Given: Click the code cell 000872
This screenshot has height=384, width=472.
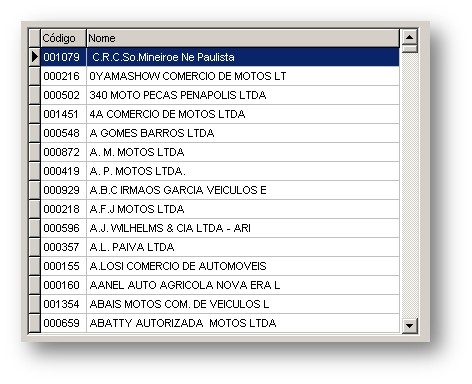Looking at the screenshot, I should [x=63, y=152].
